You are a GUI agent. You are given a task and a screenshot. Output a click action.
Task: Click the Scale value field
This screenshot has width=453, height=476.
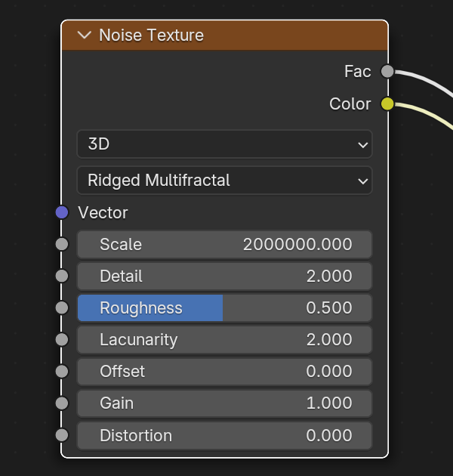[224, 244]
